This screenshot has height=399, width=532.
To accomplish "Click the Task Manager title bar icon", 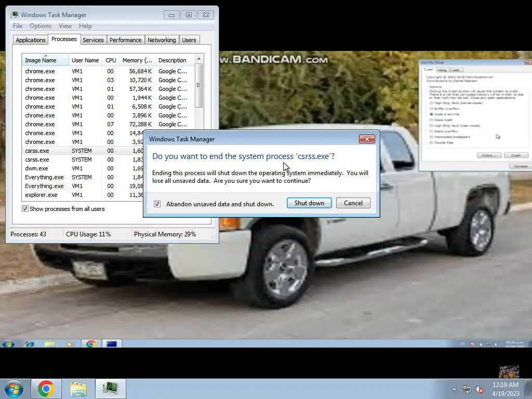I will point(14,15).
